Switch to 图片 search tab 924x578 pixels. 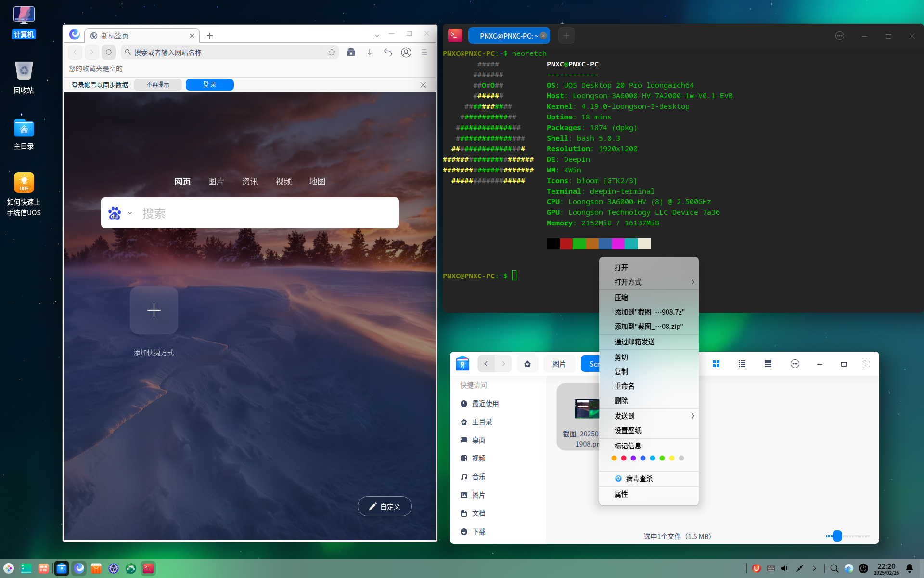216,182
